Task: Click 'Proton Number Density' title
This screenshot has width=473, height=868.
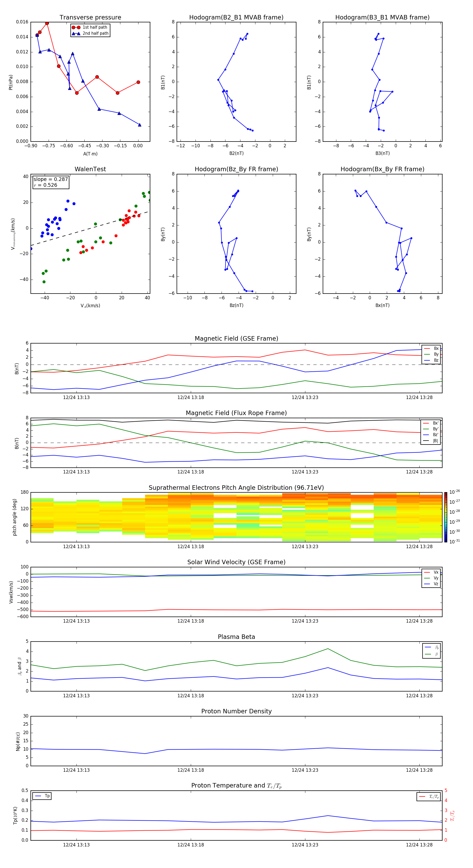Action: tap(236, 711)
